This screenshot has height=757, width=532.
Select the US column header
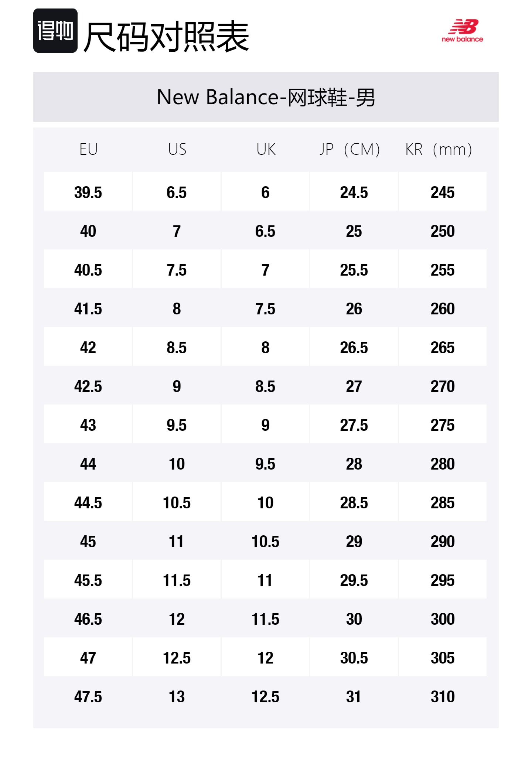[177, 149]
